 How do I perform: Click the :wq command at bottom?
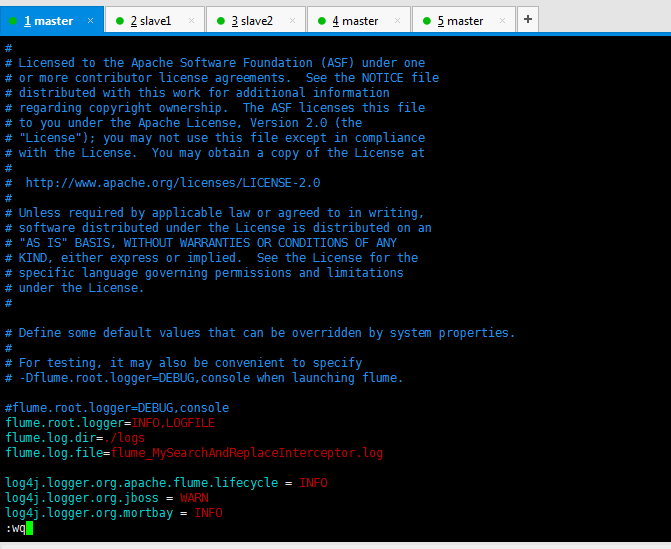(16, 528)
